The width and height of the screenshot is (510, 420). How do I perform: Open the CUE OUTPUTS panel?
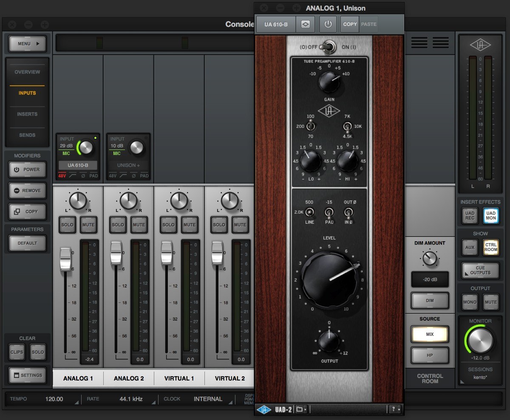[480, 271]
